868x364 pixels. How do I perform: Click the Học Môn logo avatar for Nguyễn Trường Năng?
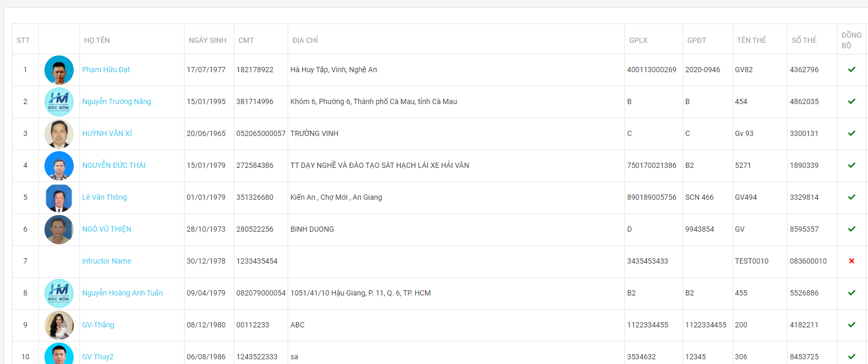pos(59,101)
